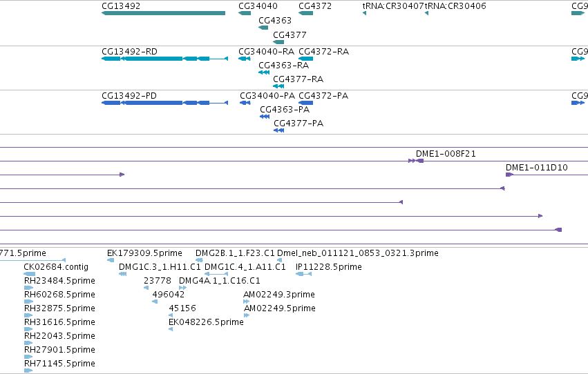Image resolution: width=588 pixels, height=374 pixels.
Task: Click the CK02684.contig label
Action: 56,267
